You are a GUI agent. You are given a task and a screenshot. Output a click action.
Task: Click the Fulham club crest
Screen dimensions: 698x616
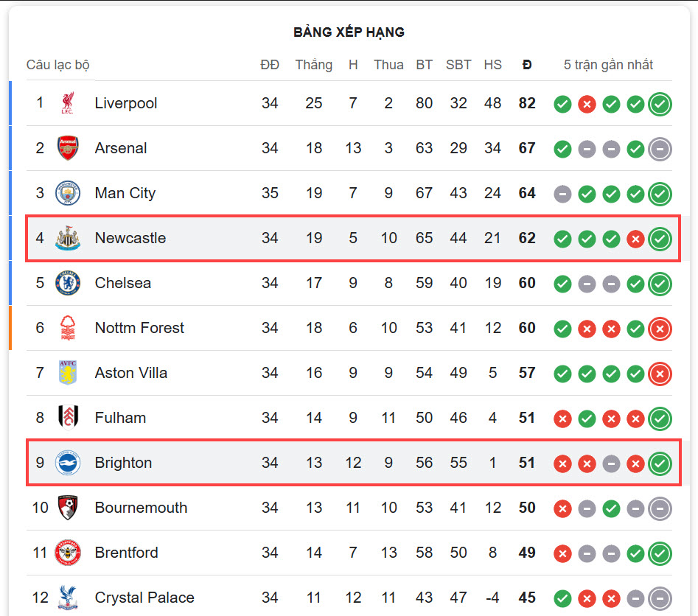tap(68, 418)
